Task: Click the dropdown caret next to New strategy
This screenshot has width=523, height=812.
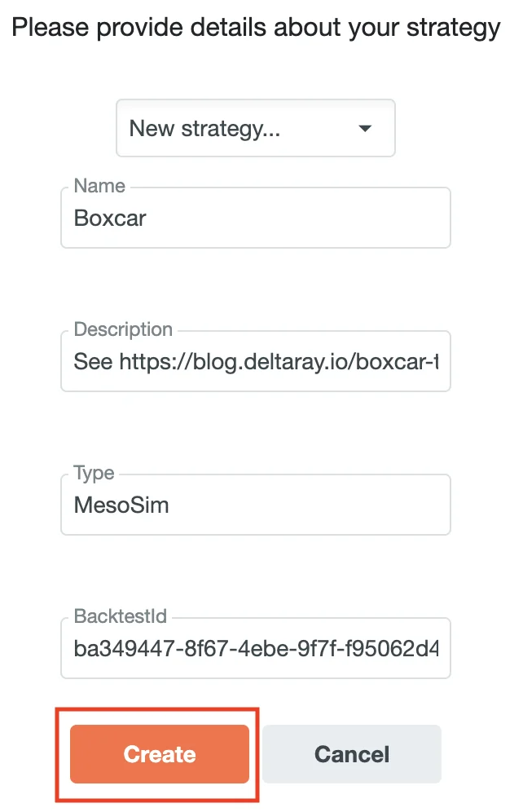Action: [x=365, y=128]
